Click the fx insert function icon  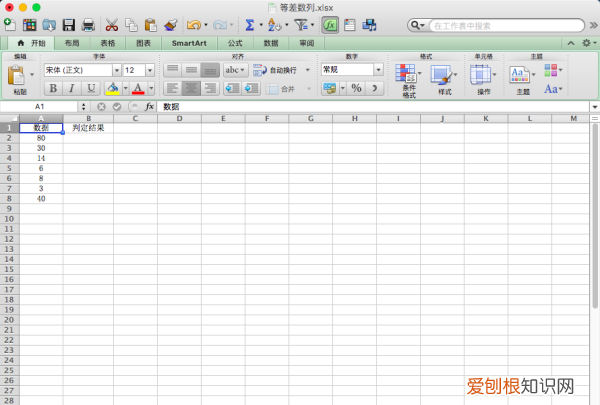(x=150, y=106)
